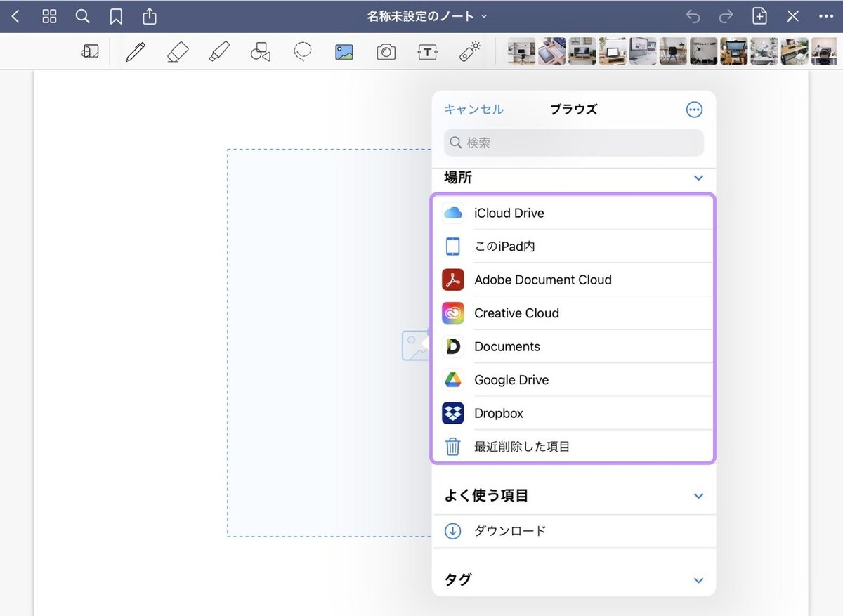Image resolution: width=843 pixels, height=616 pixels.
Task: Select the Text tool
Action: [427, 51]
